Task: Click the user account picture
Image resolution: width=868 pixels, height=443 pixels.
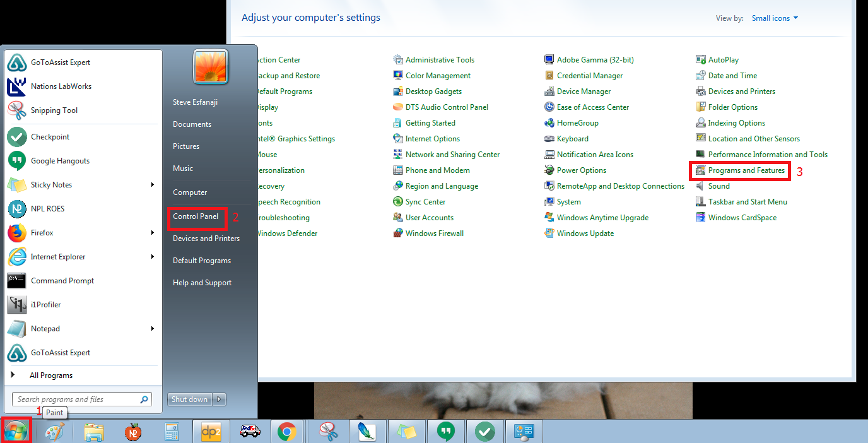Action: pyautogui.click(x=211, y=67)
